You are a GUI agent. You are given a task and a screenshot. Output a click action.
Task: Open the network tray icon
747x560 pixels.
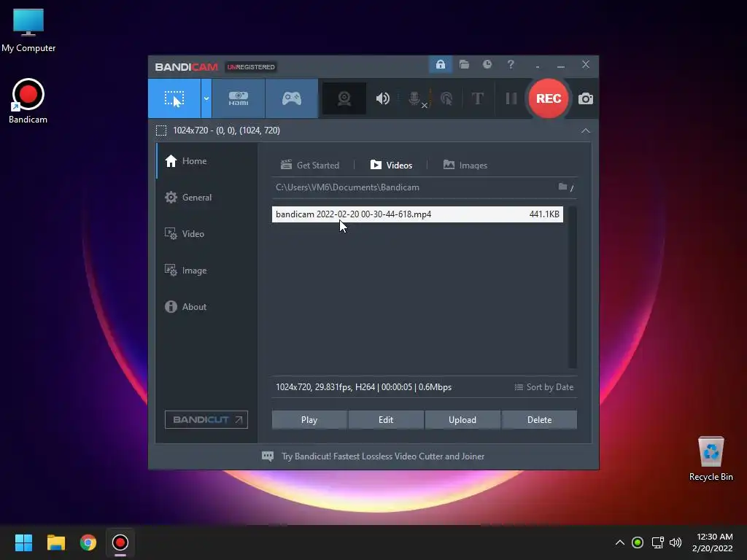(x=657, y=542)
